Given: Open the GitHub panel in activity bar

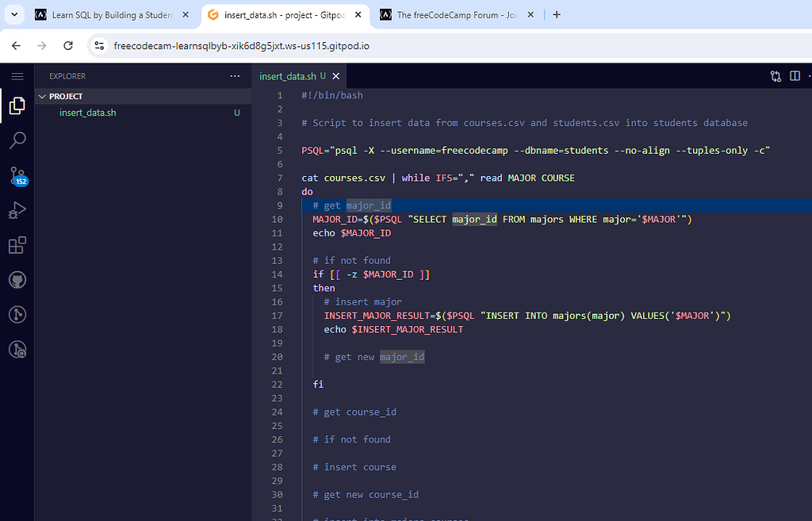Looking at the screenshot, I should click(x=17, y=280).
